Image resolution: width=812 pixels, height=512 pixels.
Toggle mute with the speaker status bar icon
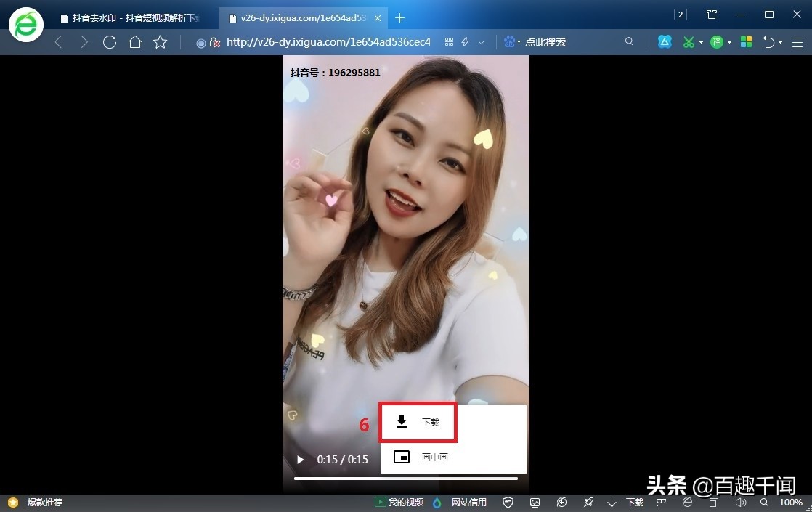pos(740,502)
